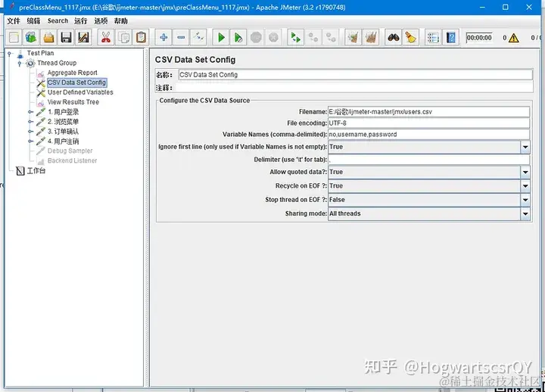Expand the 2. 浏览菜单 tree node
The height and width of the screenshot is (392, 545).
(x=30, y=122)
